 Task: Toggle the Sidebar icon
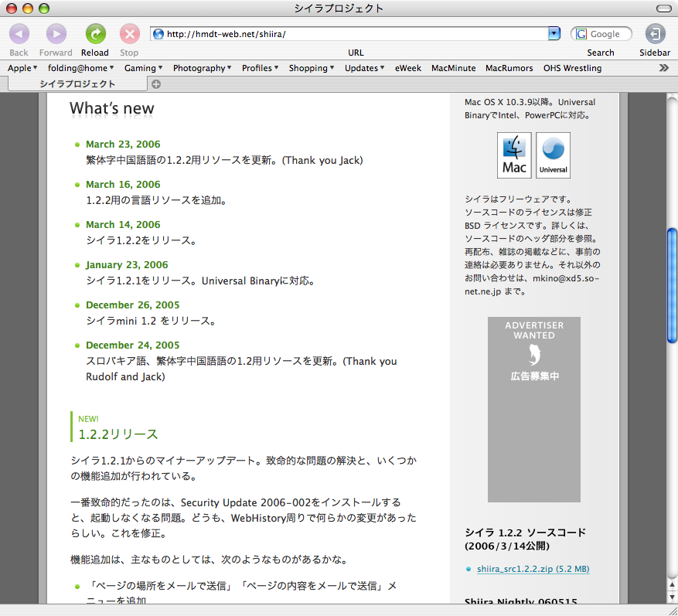(655, 34)
